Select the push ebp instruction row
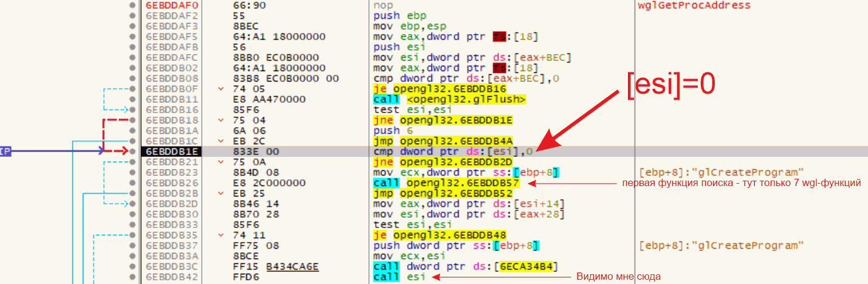This screenshot has width=868, height=284. point(395,16)
